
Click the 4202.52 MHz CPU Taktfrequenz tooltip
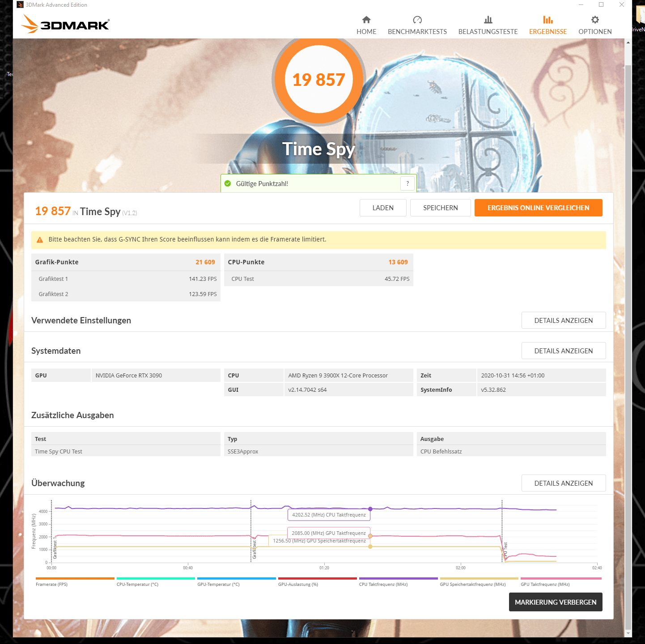[329, 515]
